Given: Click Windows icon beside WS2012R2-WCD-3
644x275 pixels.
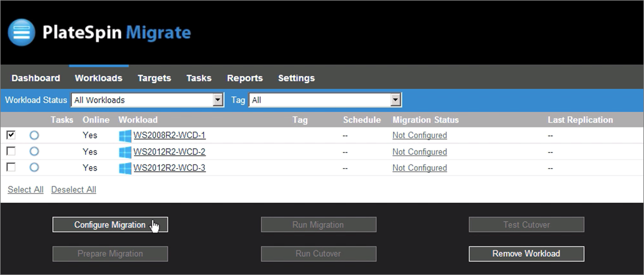Looking at the screenshot, I should [x=125, y=168].
